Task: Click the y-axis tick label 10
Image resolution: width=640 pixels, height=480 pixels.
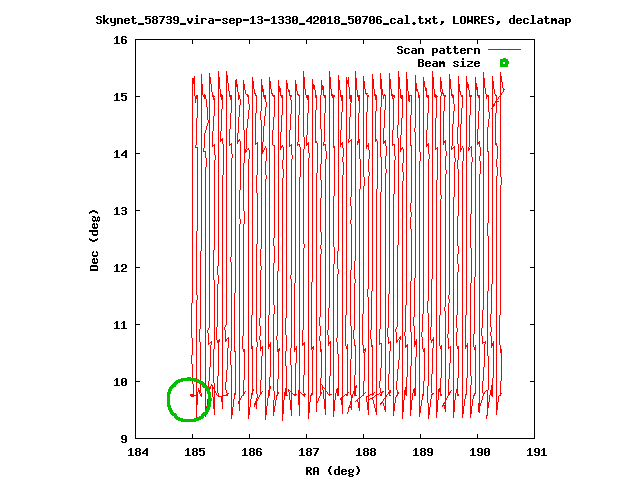Action: pos(120,382)
